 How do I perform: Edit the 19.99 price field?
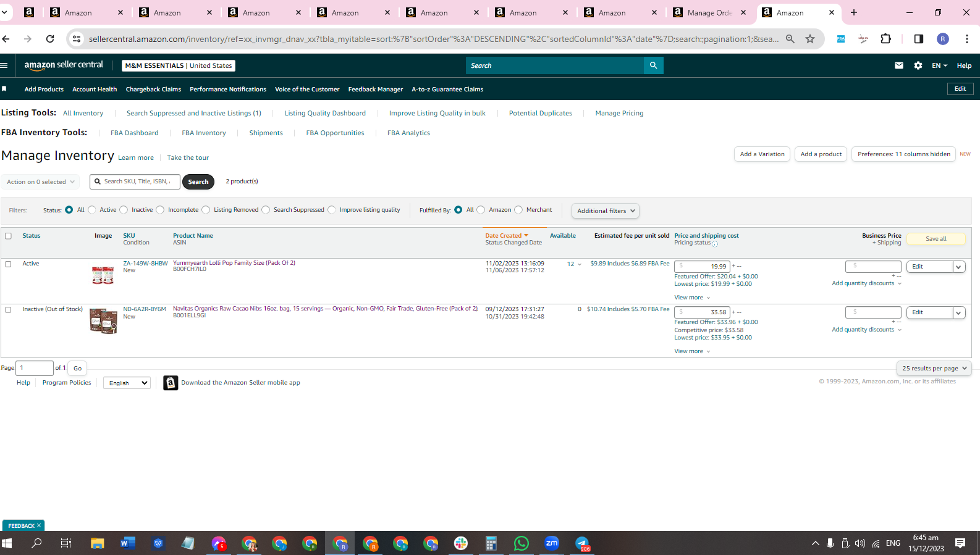[x=702, y=267]
